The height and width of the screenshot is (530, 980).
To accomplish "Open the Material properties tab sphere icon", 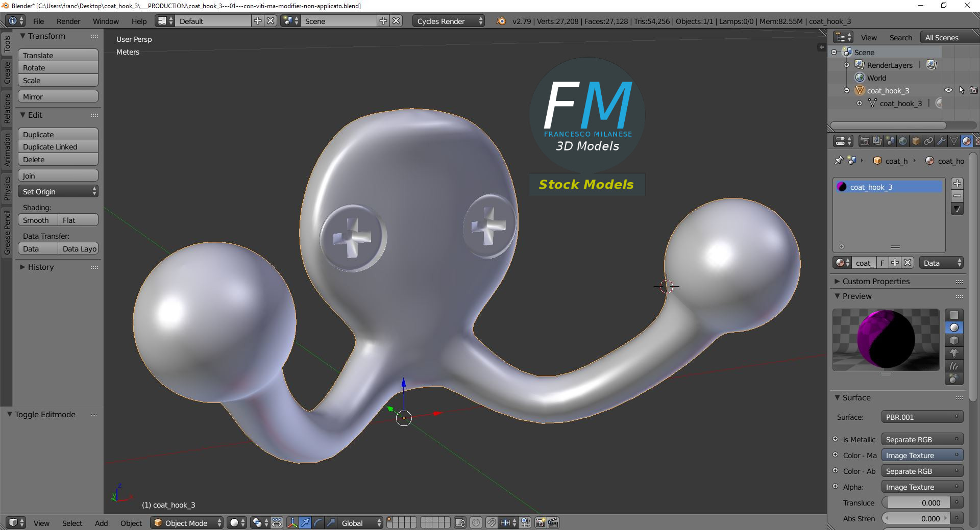I will 967,141.
